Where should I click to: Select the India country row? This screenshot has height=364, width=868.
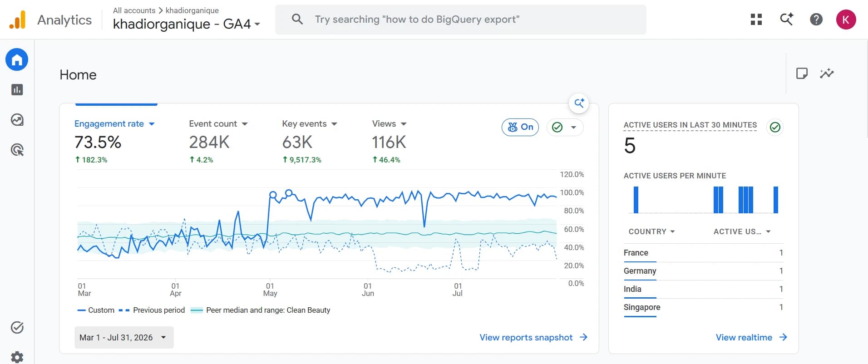point(703,289)
